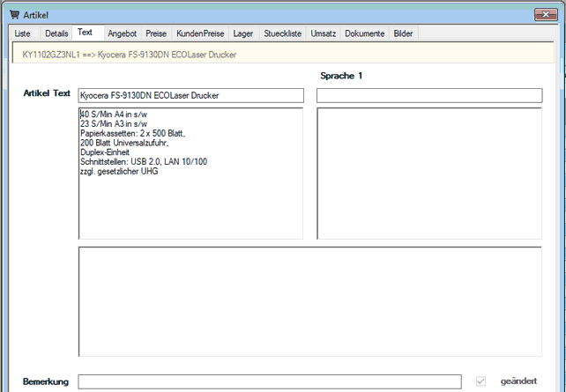Switch to KundenPreise tab
Viewport: 566px width, 392px height.
(x=200, y=33)
